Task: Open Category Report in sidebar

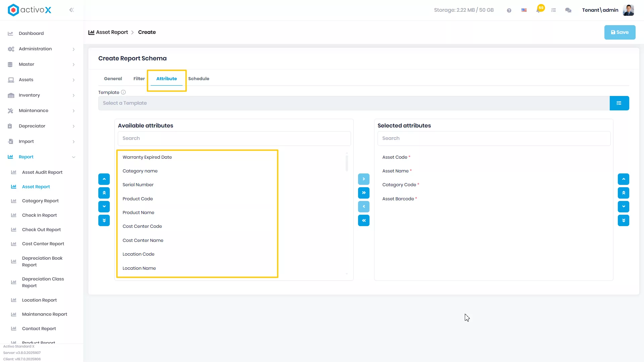Action: pyautogui.click(x=40, y=201)
